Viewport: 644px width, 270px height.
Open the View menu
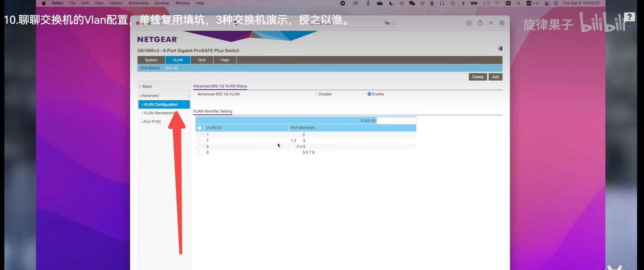pos(100,3)
